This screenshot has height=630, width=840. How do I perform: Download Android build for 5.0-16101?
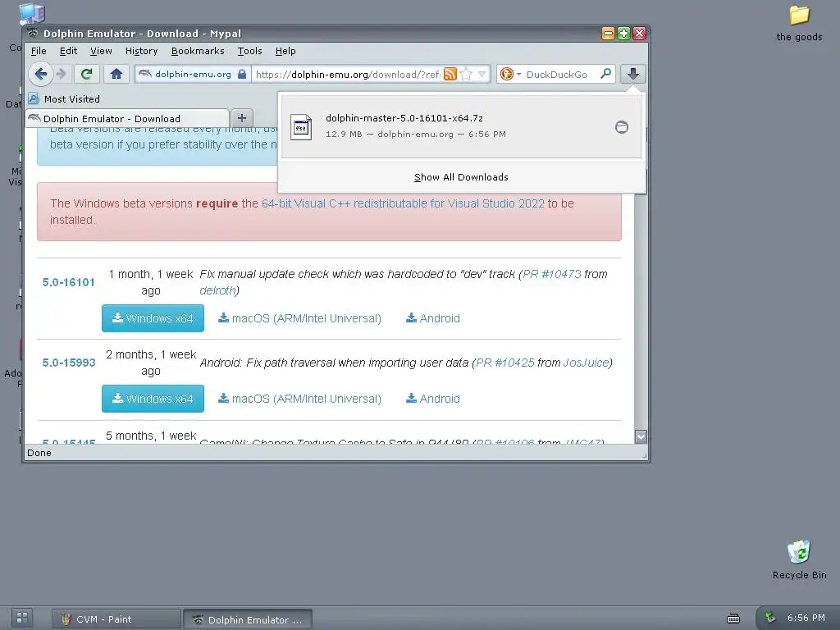[433, 318]
